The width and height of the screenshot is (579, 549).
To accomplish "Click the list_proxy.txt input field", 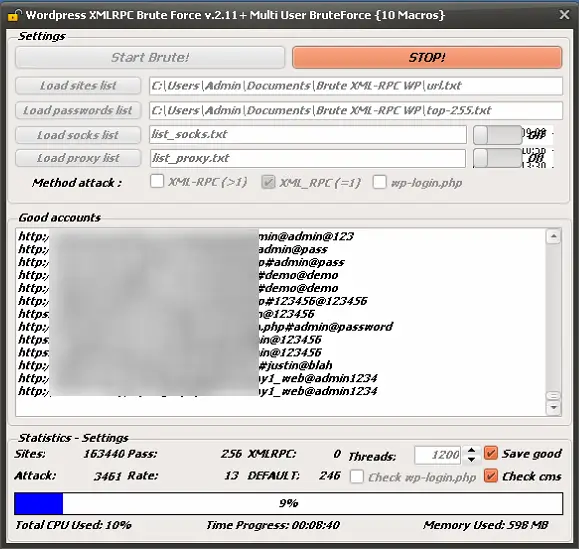I will [x=308, y=158].
